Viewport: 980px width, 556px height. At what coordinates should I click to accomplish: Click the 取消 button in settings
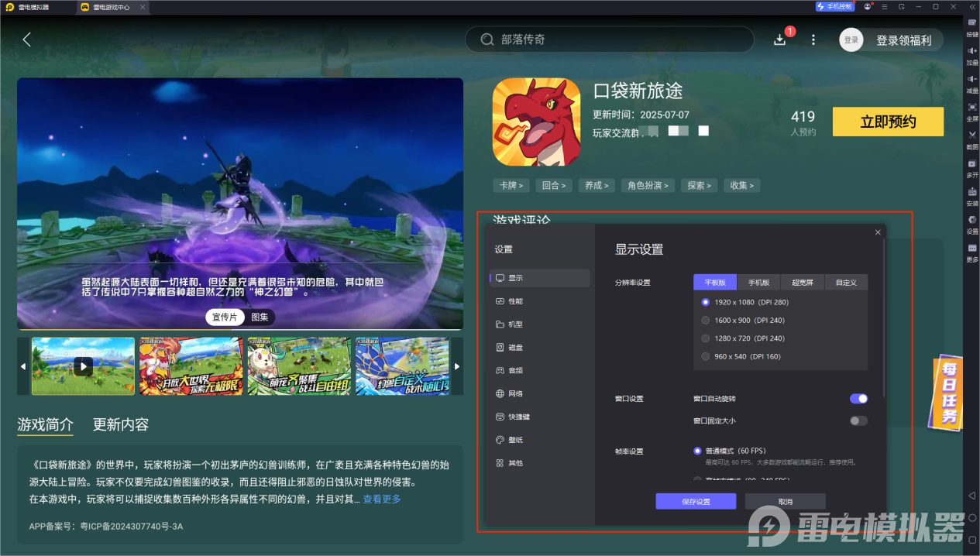[x=786, y=501]
